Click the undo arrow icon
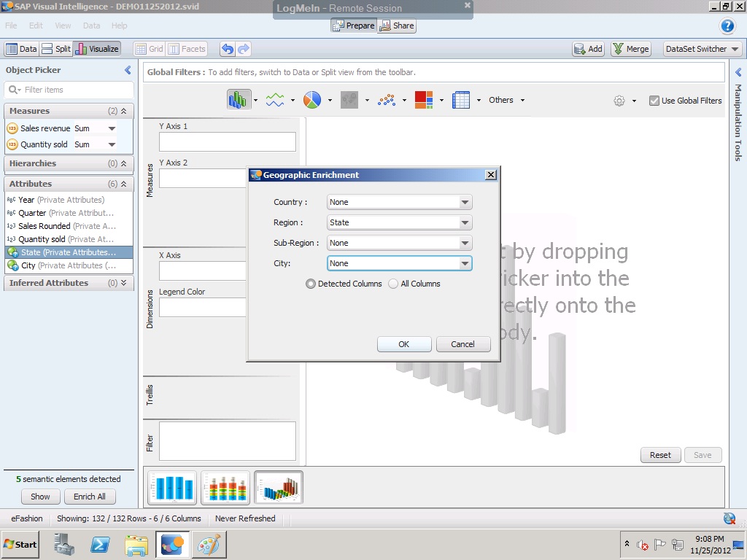The image size is (747, 560). [x=228, y=49]
